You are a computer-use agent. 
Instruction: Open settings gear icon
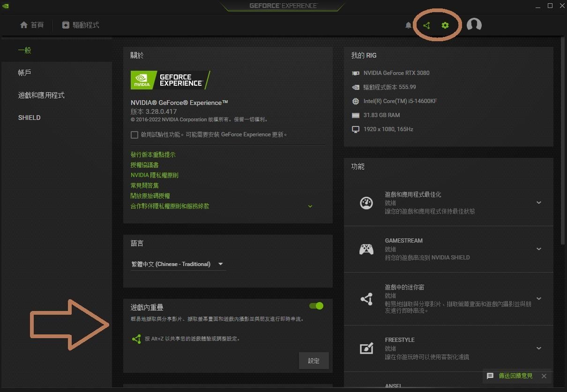(445, 25)
